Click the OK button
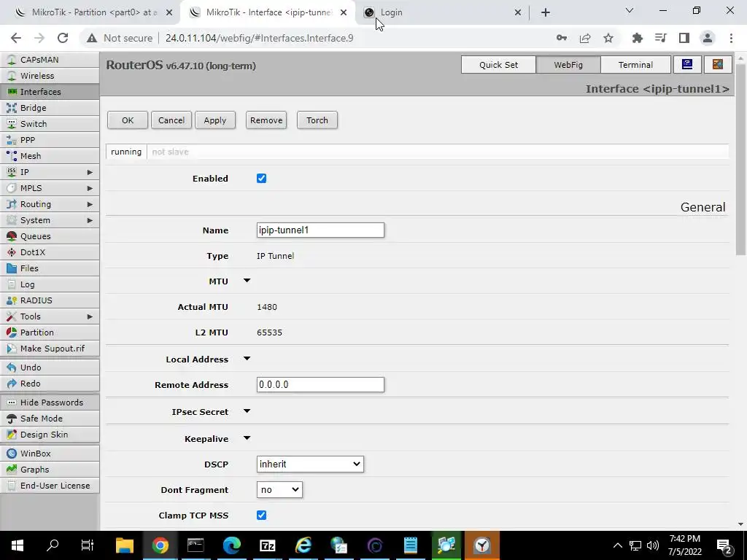 (x=128, y=120)
